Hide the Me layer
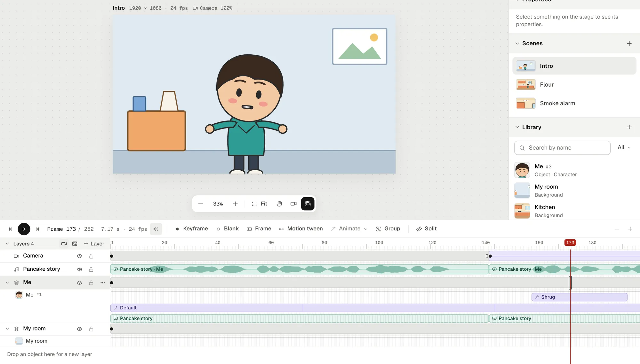 pyautogui.click(x=80, y=283)
